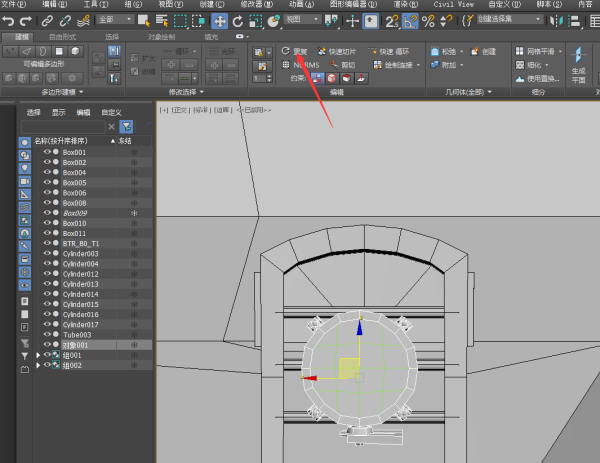Expand the 组001 group node
Screen dimensions: 600x463
(x=38, y=355)
